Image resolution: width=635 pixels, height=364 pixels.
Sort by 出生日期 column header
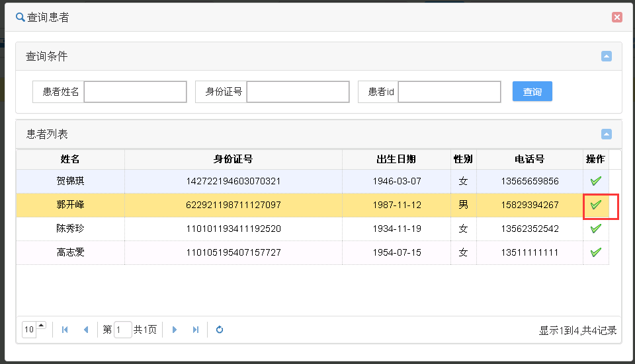pyautogui.click(x=396, y=159)
